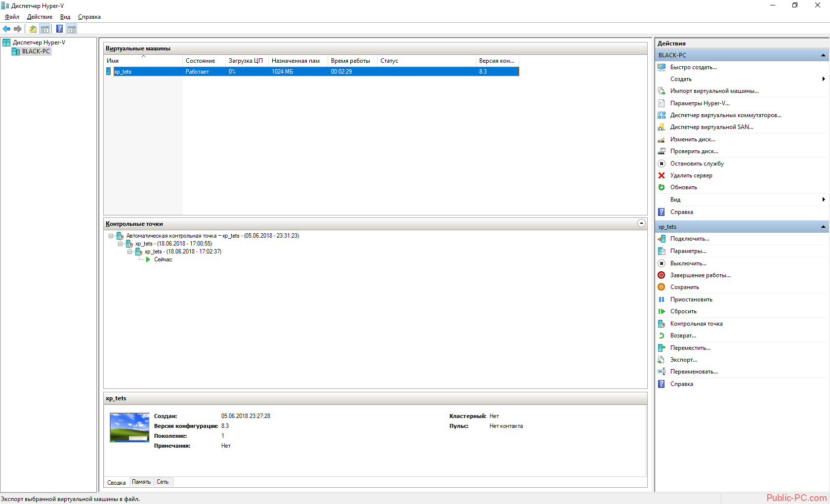
Task: Select the Сводка tab
Action: [117, 482]
